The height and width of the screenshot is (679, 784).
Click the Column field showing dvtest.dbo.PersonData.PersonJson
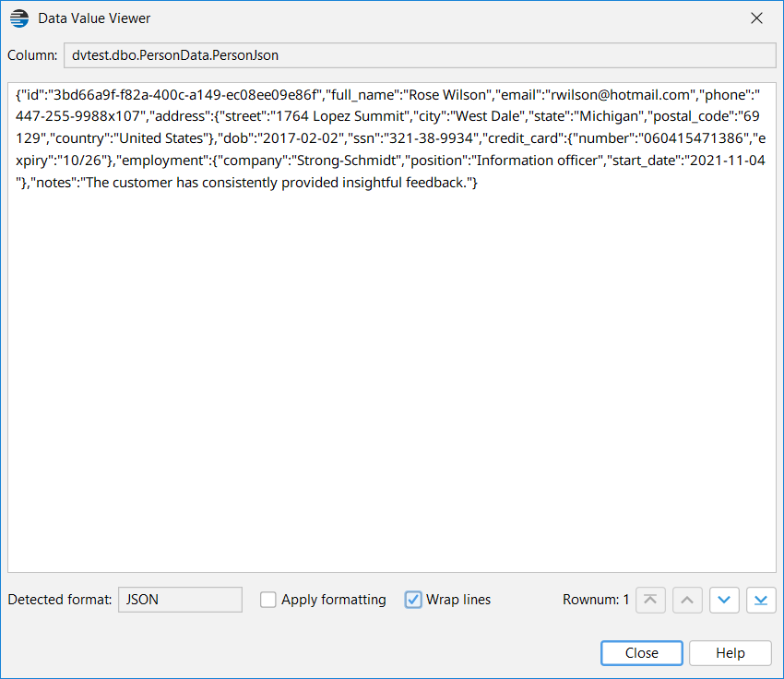pos(420,55)
